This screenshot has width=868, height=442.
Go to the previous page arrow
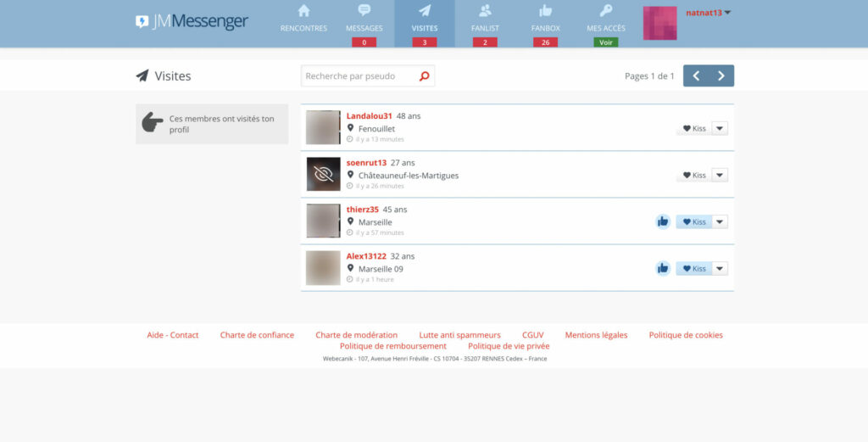click(696, 76)
